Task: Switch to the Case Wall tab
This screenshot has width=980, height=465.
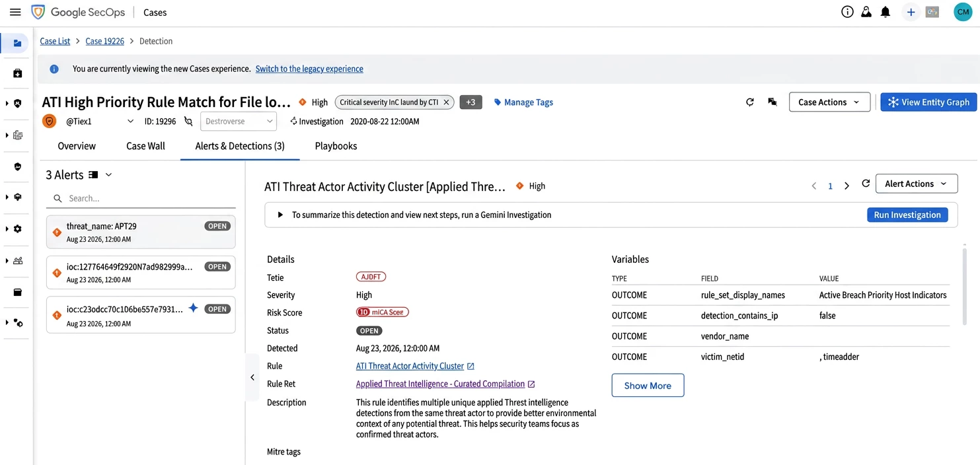Action: click(145, 146)
